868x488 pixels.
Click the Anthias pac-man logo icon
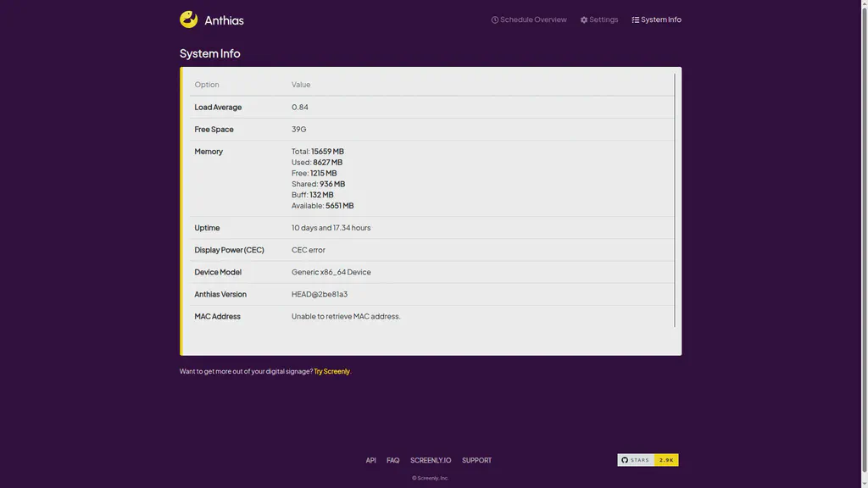click(x=187, y=19)
